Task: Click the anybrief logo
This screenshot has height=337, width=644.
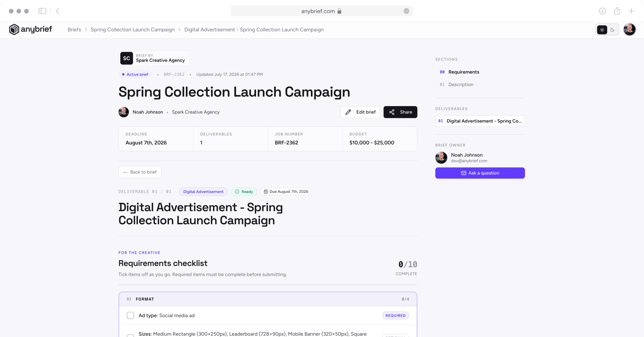Action: [31, 29]
